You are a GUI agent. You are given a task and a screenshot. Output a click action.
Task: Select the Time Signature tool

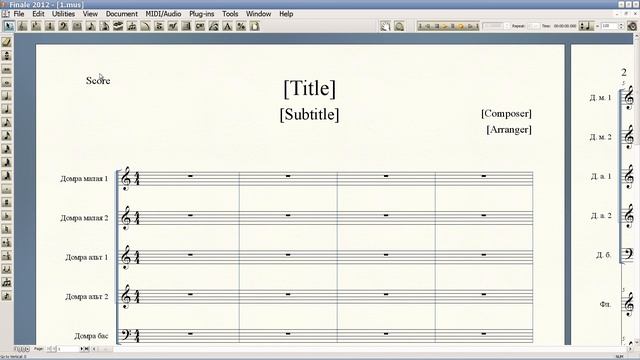point(49,26)
